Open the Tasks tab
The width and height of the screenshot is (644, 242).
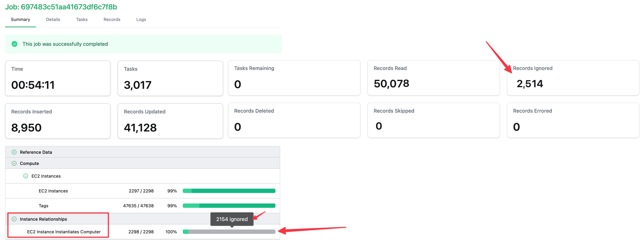[x=82, y=20]
